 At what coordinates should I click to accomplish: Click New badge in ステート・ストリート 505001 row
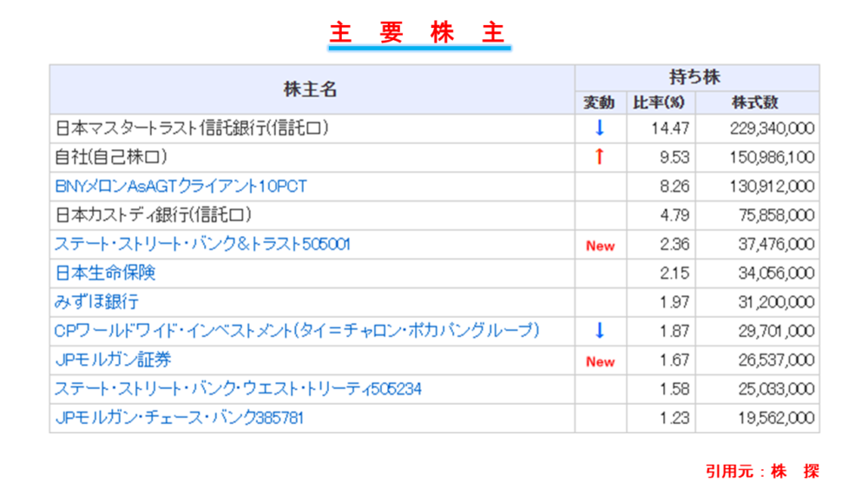point(600,246)
